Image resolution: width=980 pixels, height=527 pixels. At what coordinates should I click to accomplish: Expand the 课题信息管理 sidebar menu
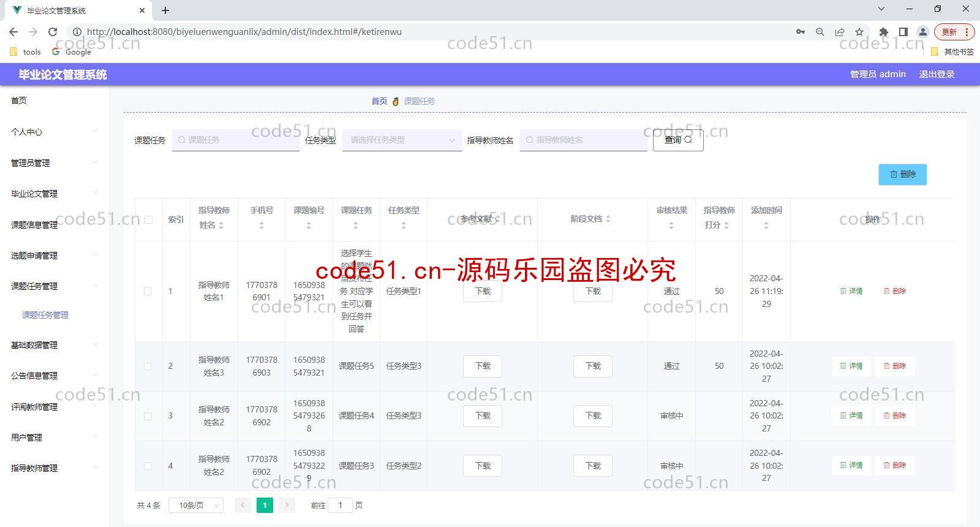coord(55,224)
